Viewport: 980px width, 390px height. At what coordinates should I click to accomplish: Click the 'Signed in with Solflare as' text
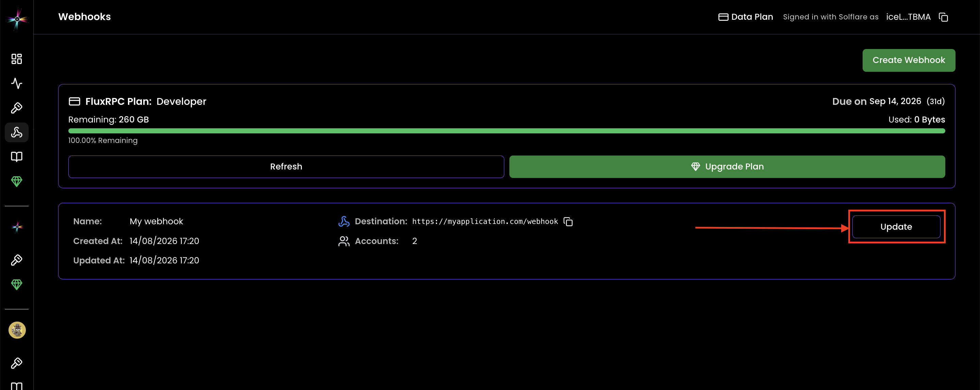pos(831,17)
